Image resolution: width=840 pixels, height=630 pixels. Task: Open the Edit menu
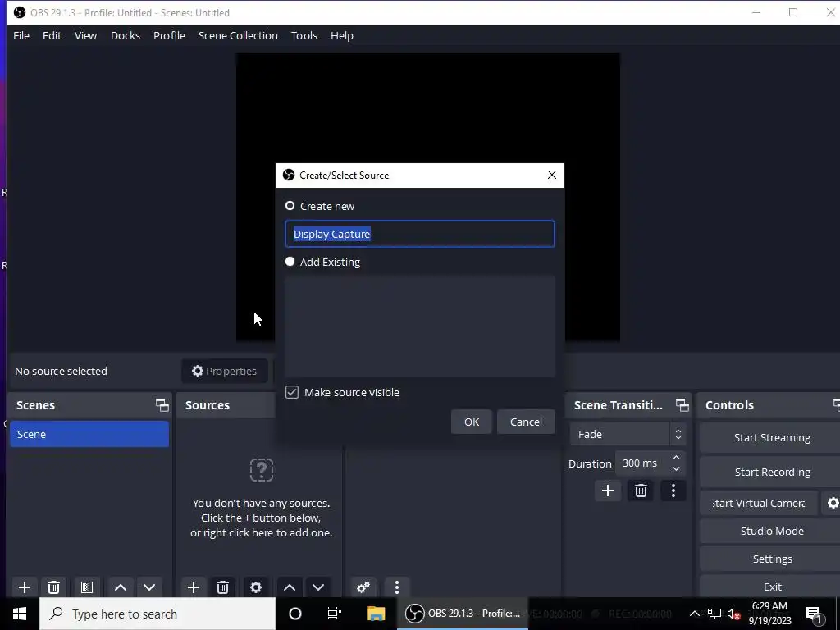tap(52, 35)
